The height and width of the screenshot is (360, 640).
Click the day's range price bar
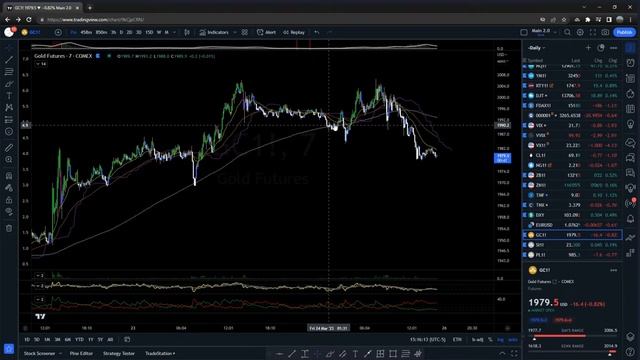click(572, 336)
